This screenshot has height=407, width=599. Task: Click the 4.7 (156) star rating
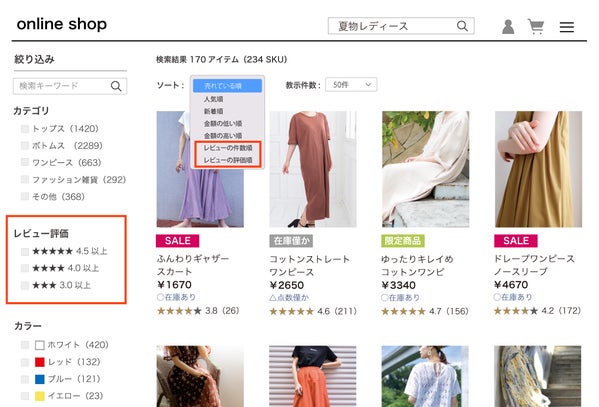[x=425, y=311]
